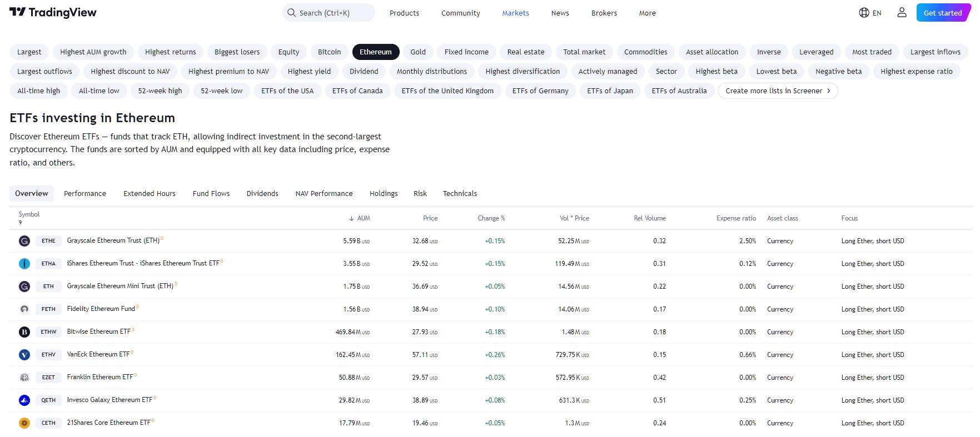Screen dimensions: 980x437
Task: Select the Largest ETF list chip
Action: (x=29, y=52)
